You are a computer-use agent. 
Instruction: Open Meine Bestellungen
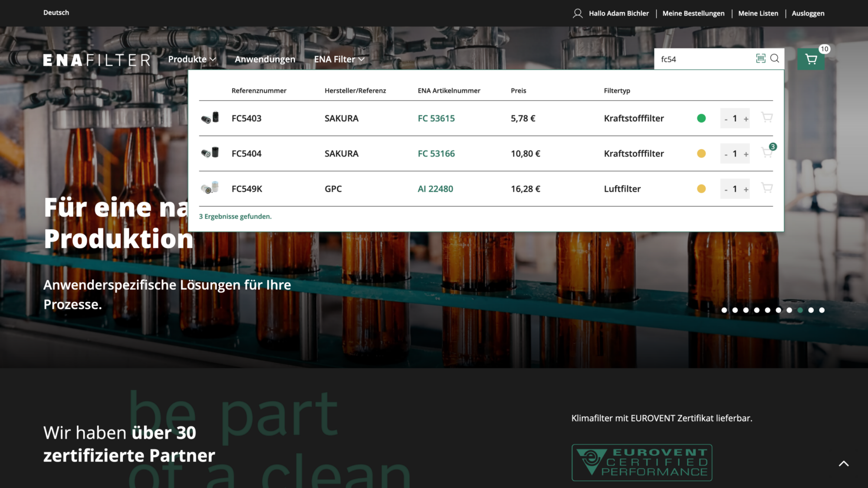693,13
